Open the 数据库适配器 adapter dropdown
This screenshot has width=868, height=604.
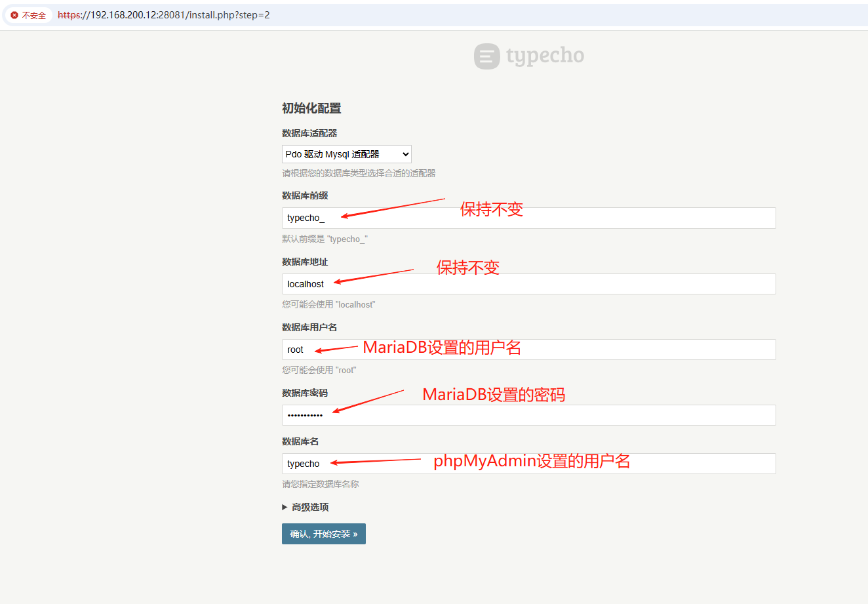[x=347, y=154]
